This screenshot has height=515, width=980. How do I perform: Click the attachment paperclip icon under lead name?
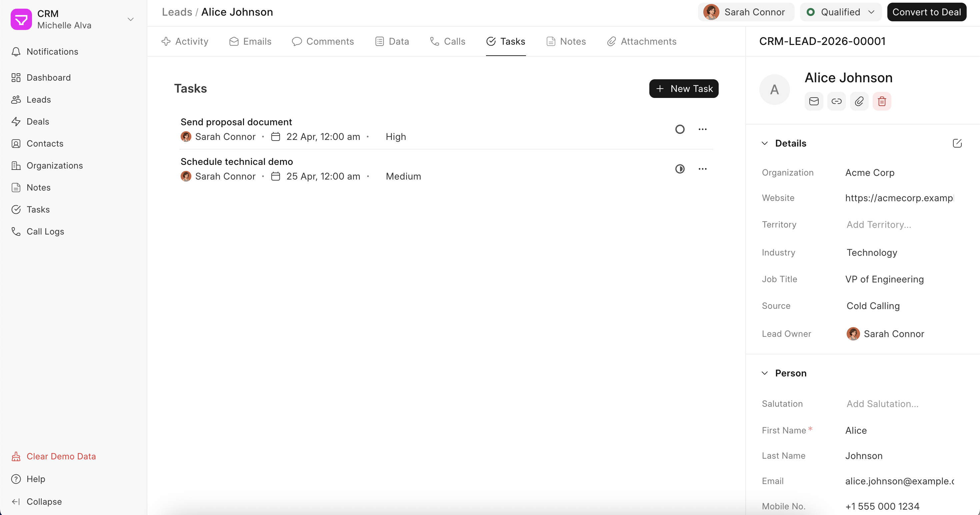859,101
